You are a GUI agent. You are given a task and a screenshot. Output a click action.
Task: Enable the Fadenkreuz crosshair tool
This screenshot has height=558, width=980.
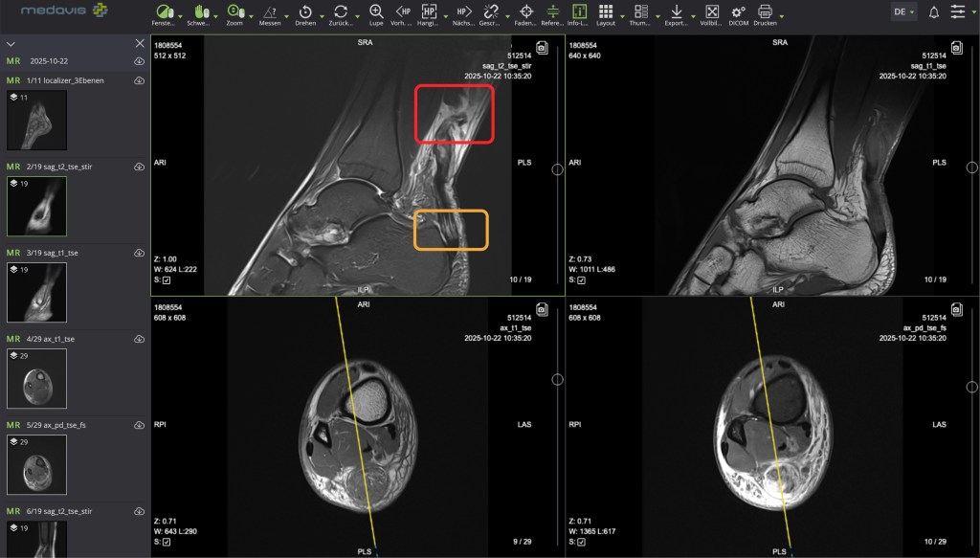525,12
